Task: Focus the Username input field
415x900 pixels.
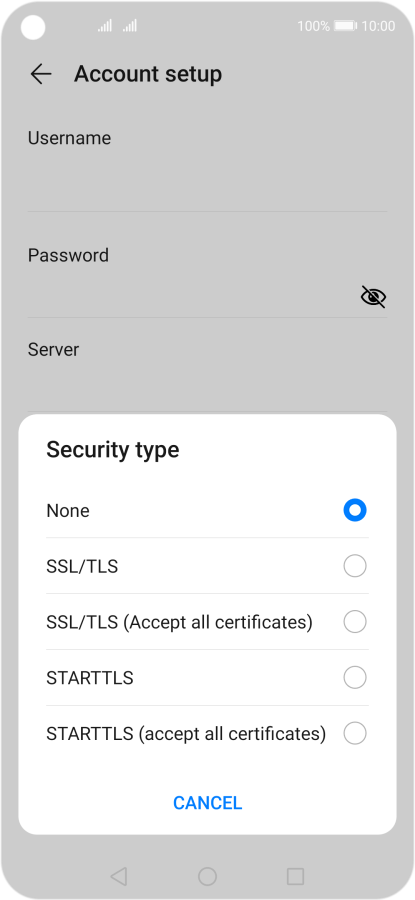Action: click(x=207, y=183)
